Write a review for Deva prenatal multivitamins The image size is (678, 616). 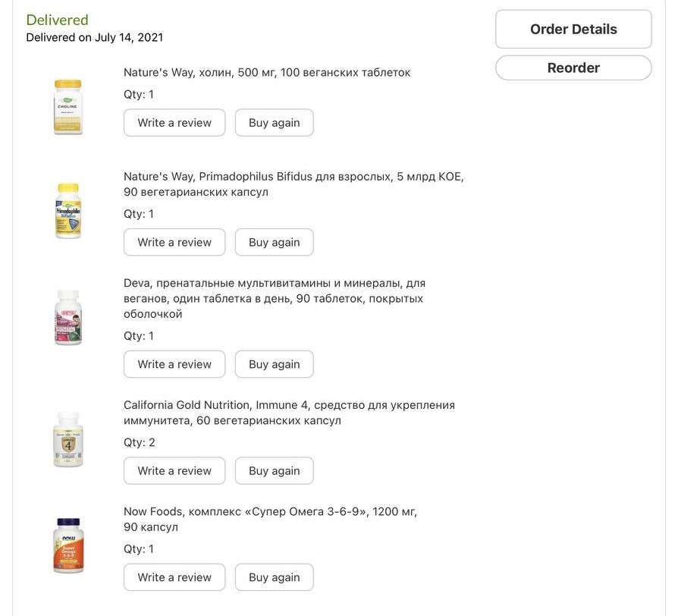174,364
